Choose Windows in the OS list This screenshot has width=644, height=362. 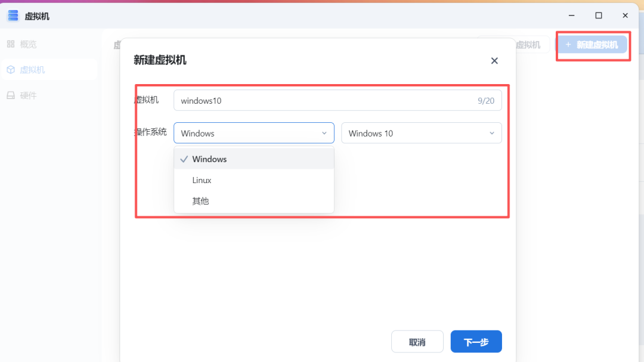(254, 159)
